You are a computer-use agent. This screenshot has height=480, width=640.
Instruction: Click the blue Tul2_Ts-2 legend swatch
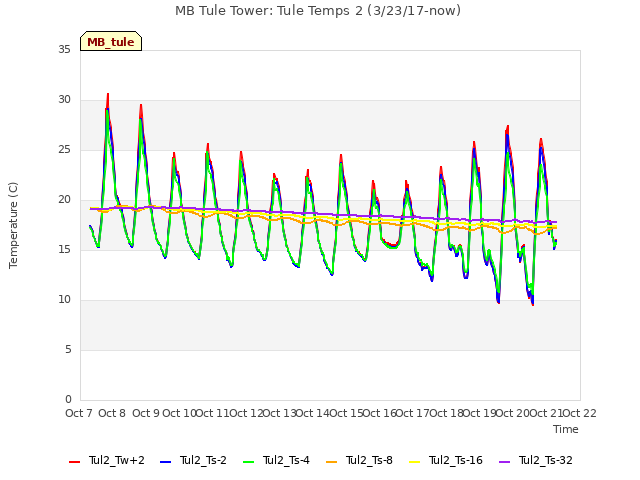(165, 462)
